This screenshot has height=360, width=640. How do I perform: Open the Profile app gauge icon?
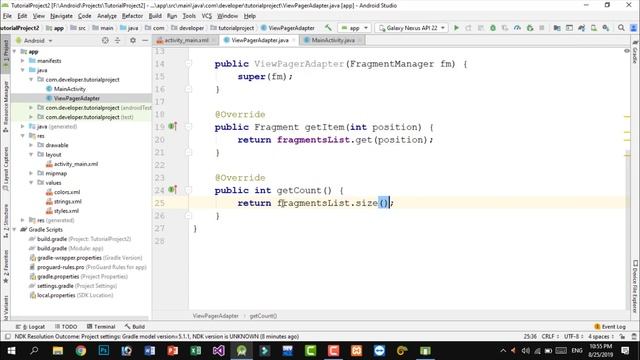pos(517,28)
